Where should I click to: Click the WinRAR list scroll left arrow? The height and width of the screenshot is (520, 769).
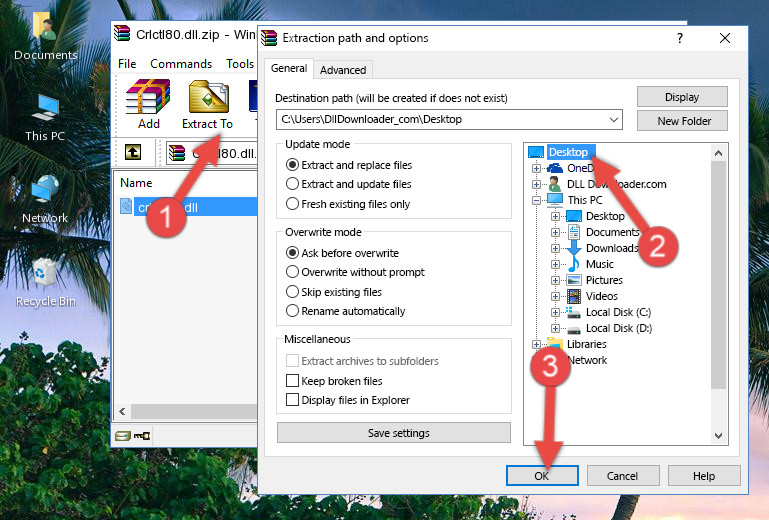(x=123, y=411)
